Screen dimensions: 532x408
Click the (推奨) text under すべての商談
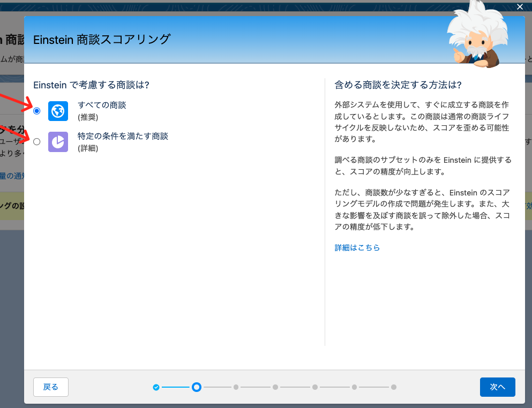click(88, 117)
